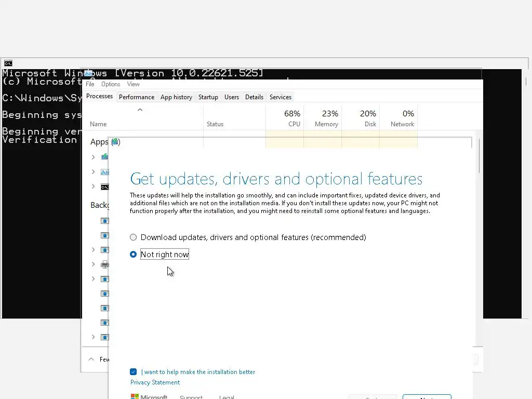Screen dimensions: 532x399
Task: Expand the Task Manager app row
Action: [x=94, y=171]
